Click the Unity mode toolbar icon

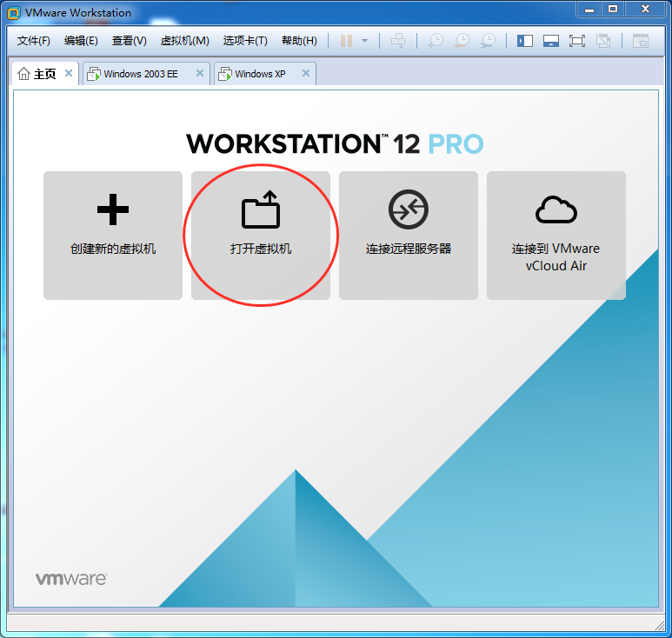pos(603,41)
